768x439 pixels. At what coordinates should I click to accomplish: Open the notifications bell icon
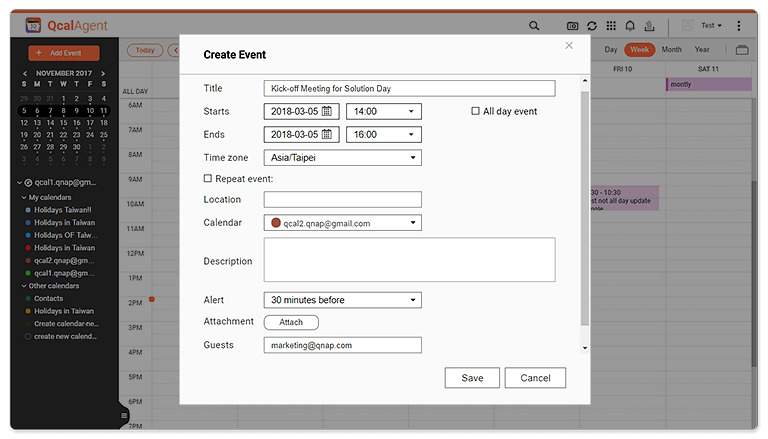point(630,25)
